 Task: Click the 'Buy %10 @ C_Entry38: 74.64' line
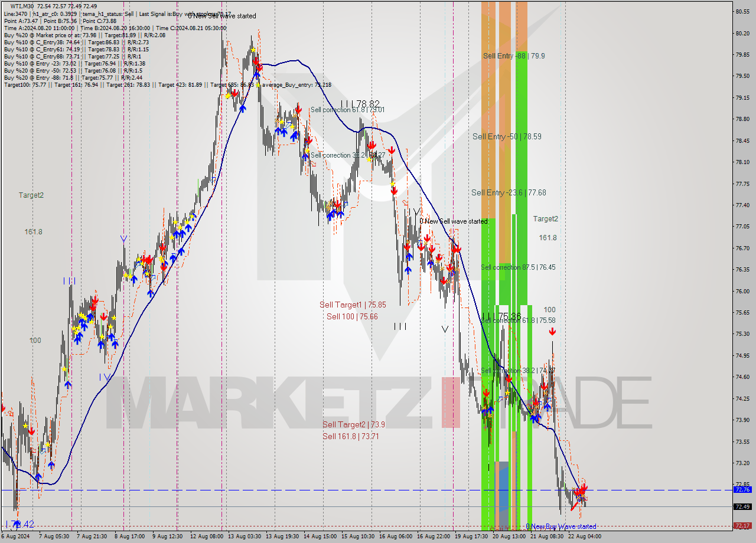76,42
